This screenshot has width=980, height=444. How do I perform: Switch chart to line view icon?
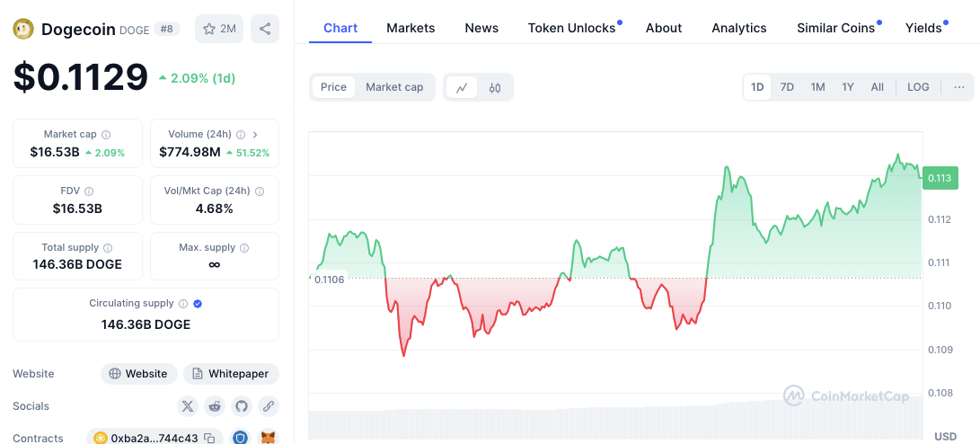tap(462, 87)
